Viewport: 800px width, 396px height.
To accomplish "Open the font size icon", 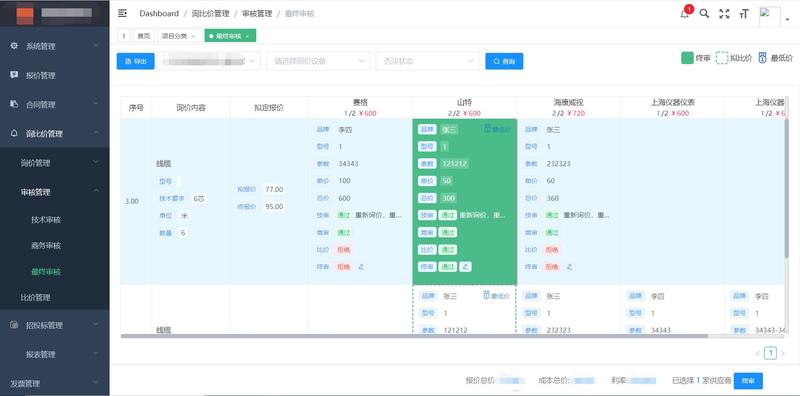I will [744, 14].
